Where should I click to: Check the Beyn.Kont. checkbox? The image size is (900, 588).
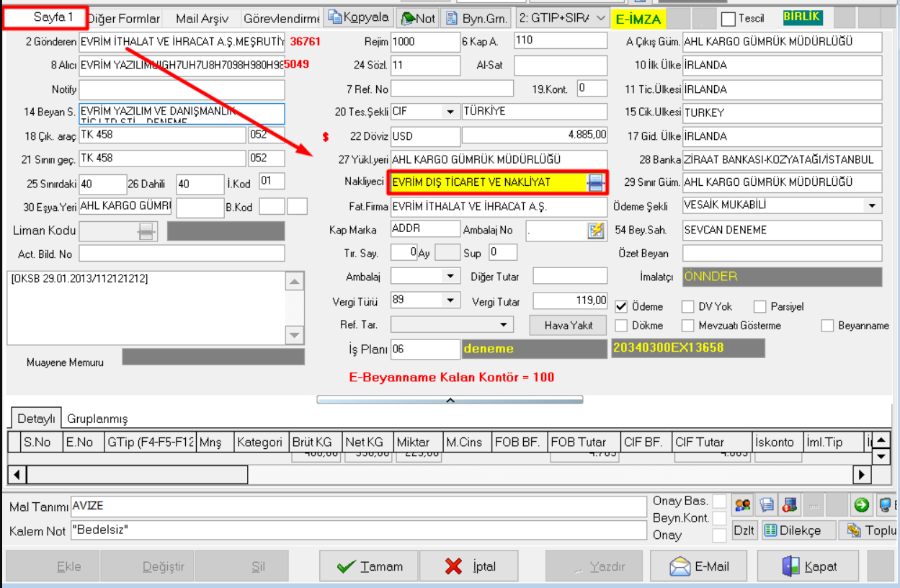tap(719, 518)
